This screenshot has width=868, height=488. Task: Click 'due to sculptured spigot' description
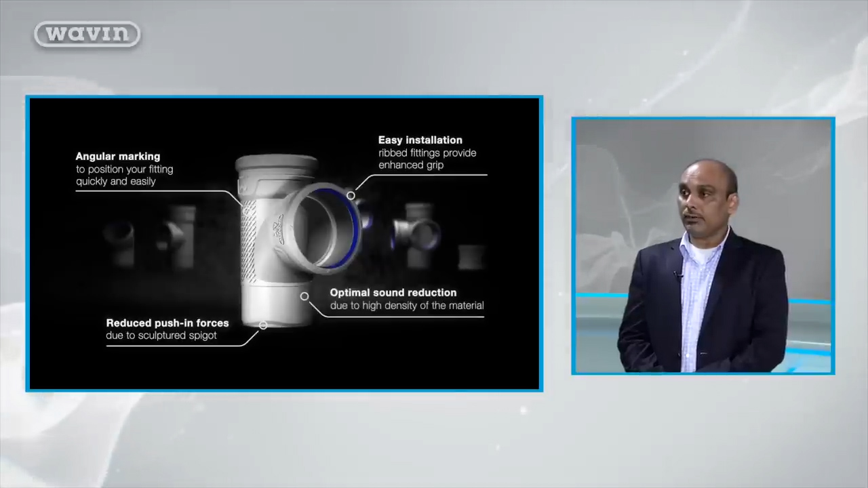click(161, 335)
